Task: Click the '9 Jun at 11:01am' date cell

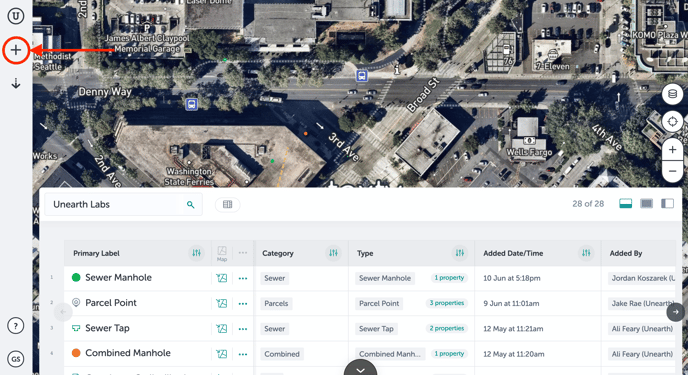Action: point(511,304)
